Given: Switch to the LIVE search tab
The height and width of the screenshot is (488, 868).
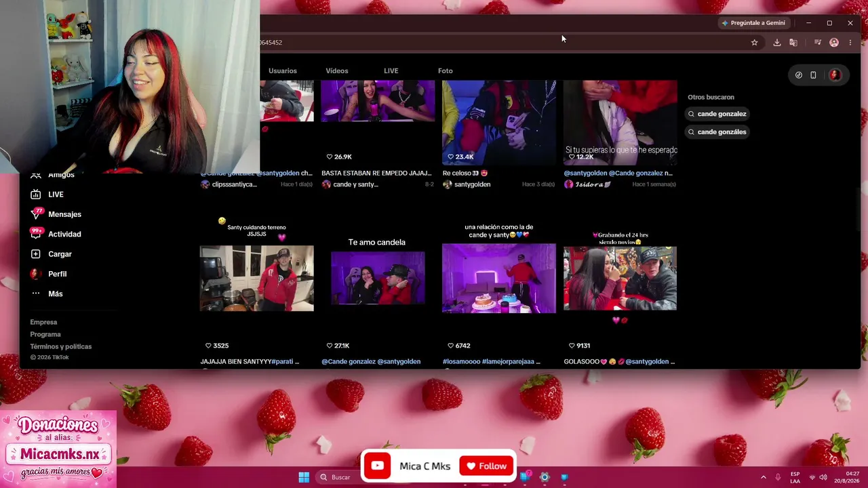Looking at the screenshot, I should coord(391,70).
